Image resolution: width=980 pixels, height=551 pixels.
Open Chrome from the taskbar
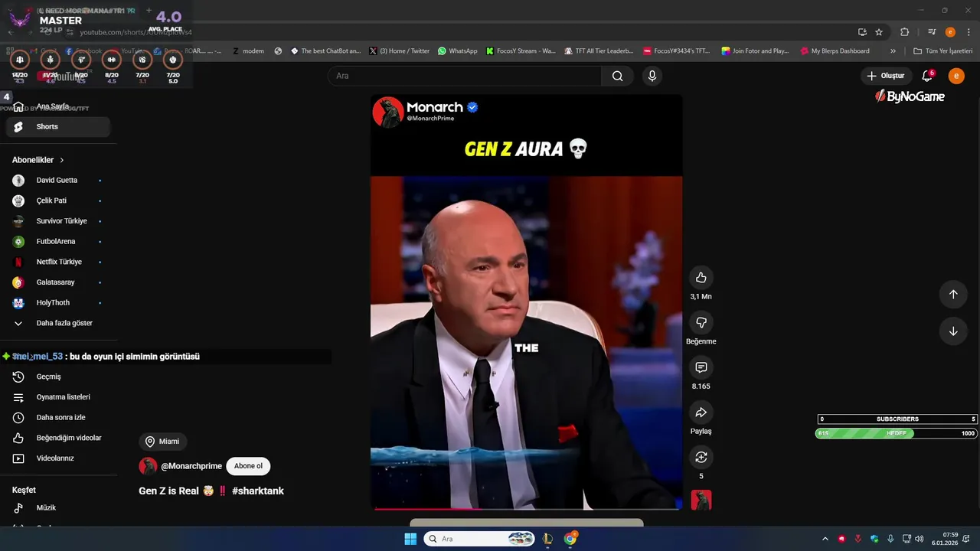570,539
